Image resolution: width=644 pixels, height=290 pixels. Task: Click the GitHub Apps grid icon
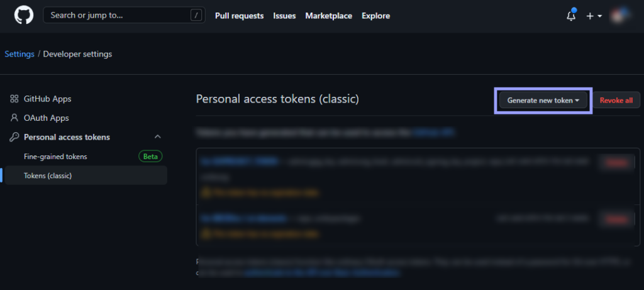[x=14, y=99]
